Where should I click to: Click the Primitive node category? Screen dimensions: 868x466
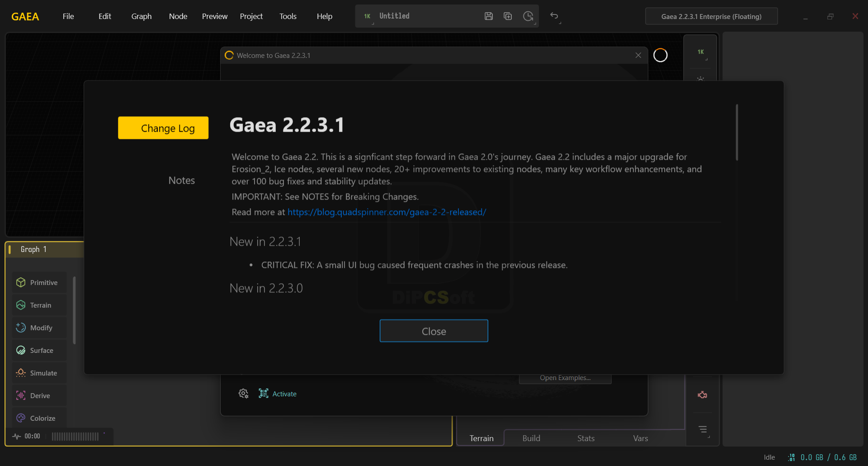click(39, 282)
